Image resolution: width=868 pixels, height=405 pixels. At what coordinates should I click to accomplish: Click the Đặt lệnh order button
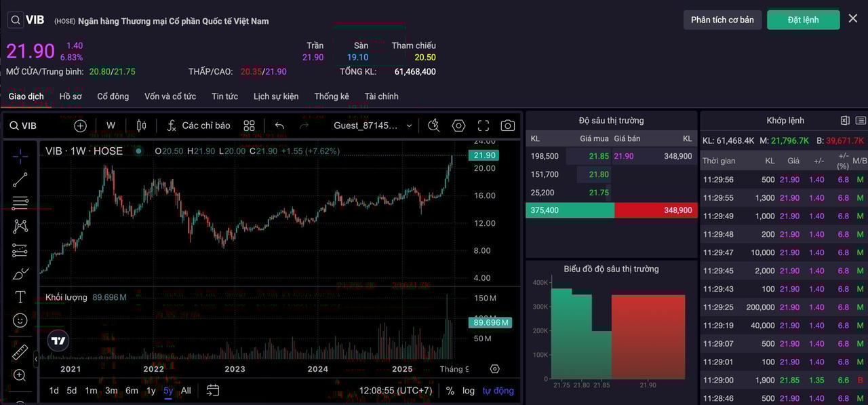click(x=803, y=20)
